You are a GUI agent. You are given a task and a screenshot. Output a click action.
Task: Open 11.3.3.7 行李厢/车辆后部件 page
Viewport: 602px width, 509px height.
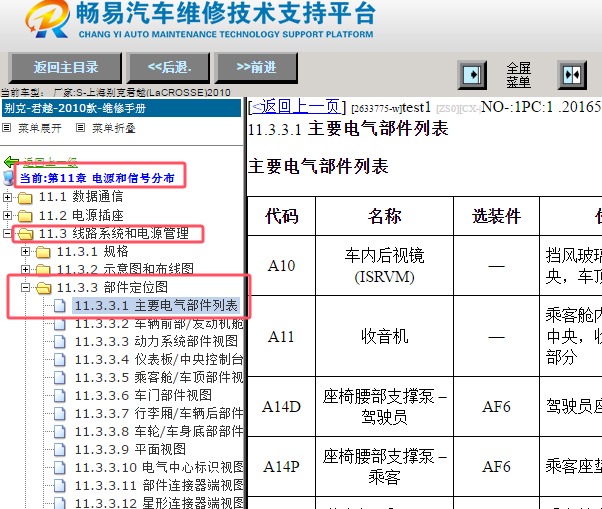pos(159,413)
